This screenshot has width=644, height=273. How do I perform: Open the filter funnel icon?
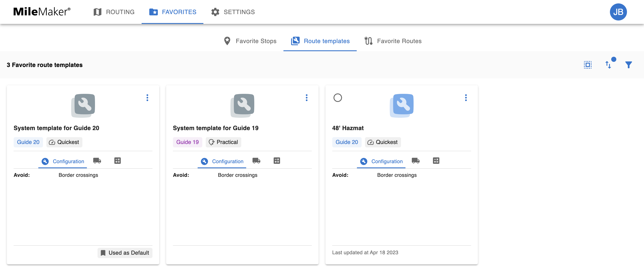[x=628, y=65]
